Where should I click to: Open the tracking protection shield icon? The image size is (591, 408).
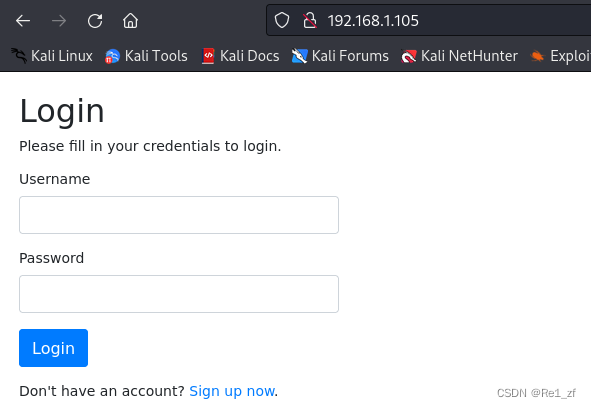pyautogui.click(x=282, y=20)
